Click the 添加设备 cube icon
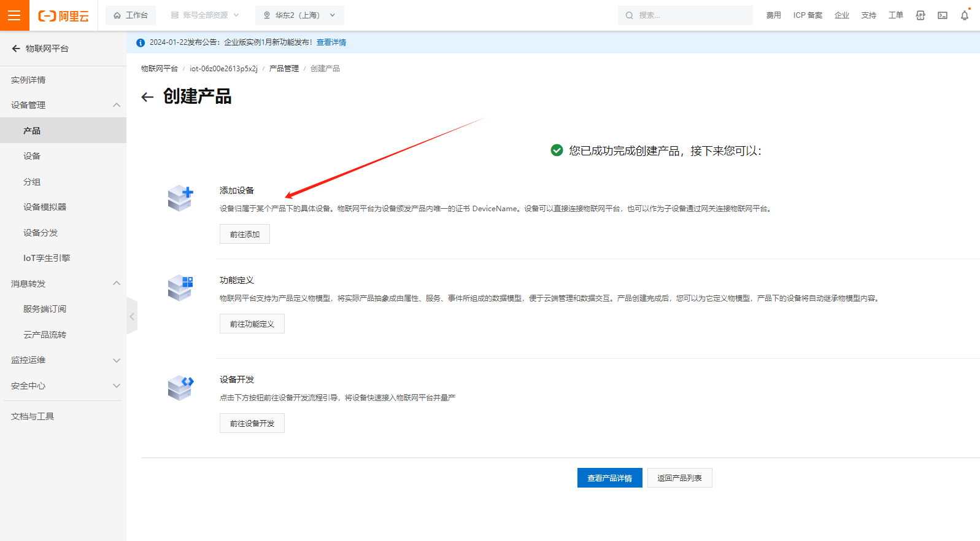This screenshot has height=541, width=980. 180,198
